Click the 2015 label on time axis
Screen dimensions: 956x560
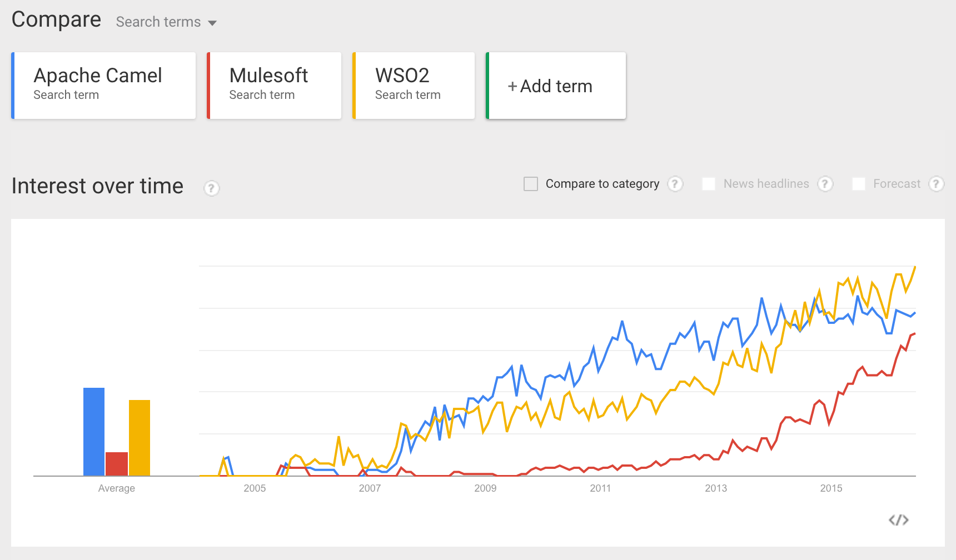tap(831, 488)
